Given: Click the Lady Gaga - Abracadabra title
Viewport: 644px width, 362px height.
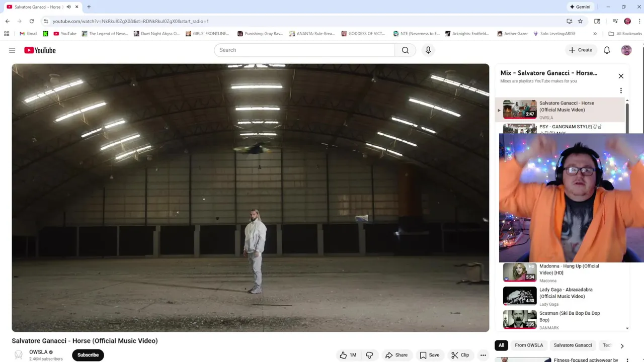Looking at the screenshot, I should (566, 293).
